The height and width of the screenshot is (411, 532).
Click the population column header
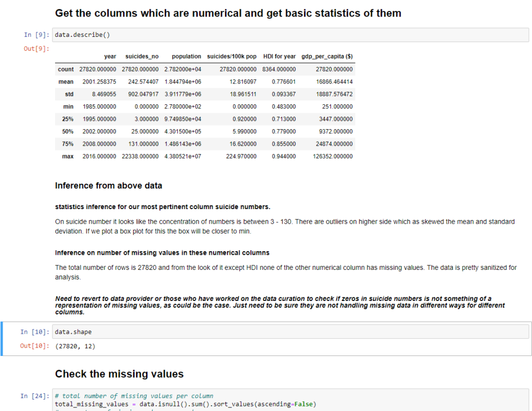[186, 56]
